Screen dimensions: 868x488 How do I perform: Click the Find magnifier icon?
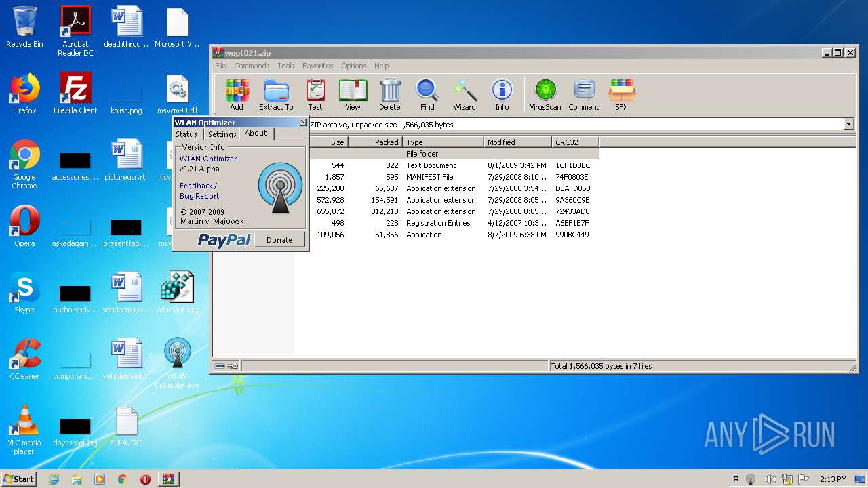(x=427, y=94)
